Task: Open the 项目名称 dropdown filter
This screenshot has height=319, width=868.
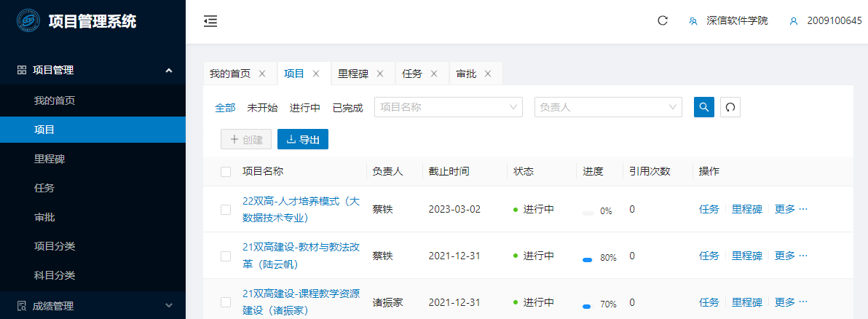Action: pyautogui.click(x=448, y=107)
